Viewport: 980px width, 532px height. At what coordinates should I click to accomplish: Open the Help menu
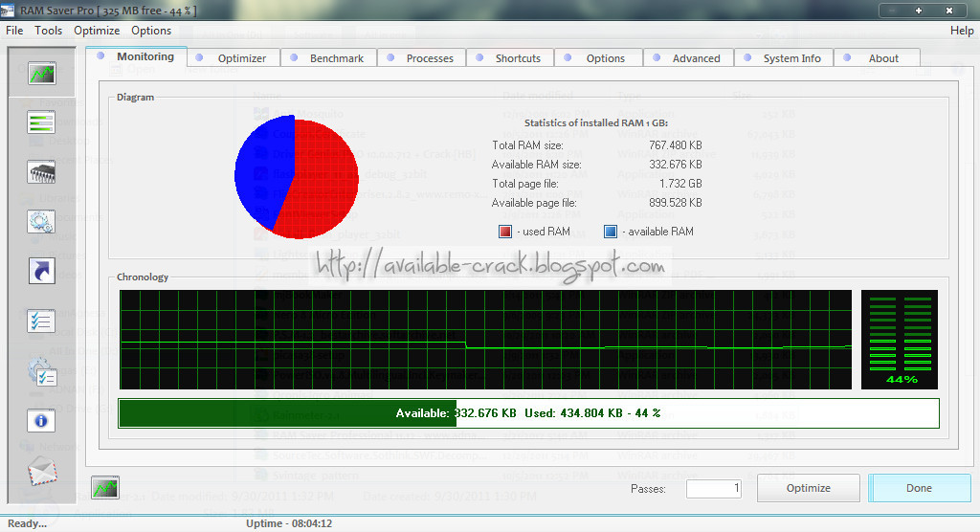[961, 30]
